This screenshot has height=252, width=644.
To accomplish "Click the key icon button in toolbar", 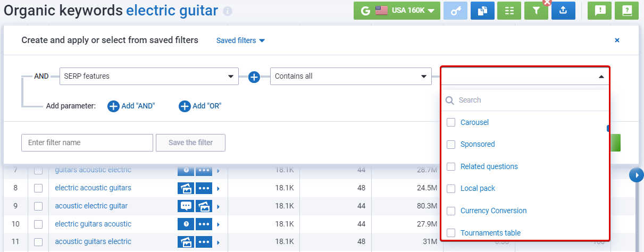I will [456, 11].
